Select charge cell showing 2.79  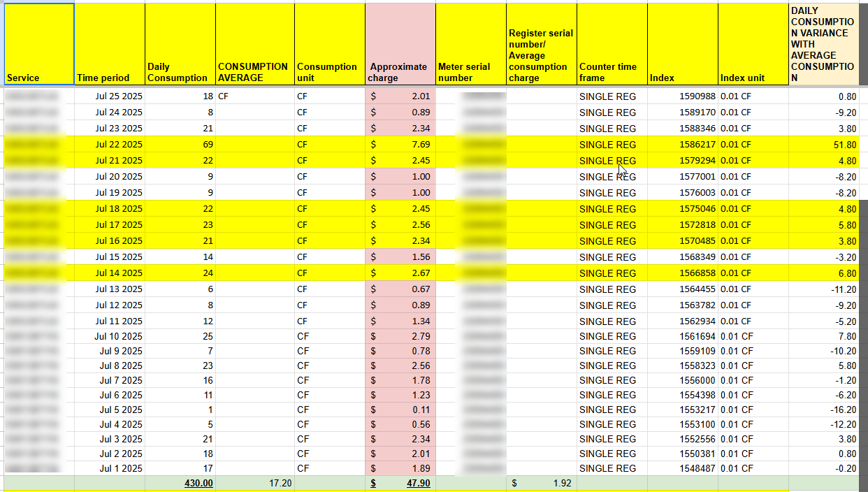click(400, 336)
